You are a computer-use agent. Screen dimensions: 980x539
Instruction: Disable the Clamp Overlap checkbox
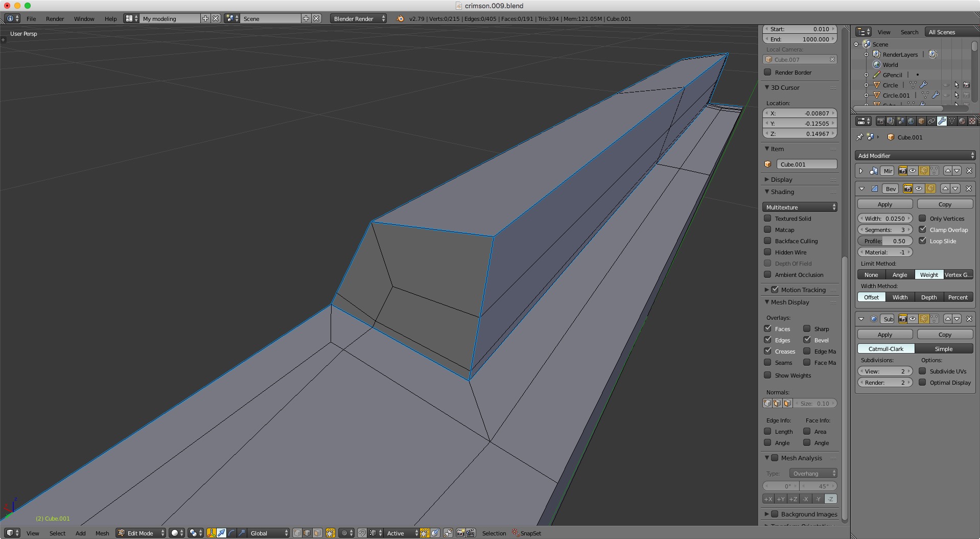click(x=922, y=229)
